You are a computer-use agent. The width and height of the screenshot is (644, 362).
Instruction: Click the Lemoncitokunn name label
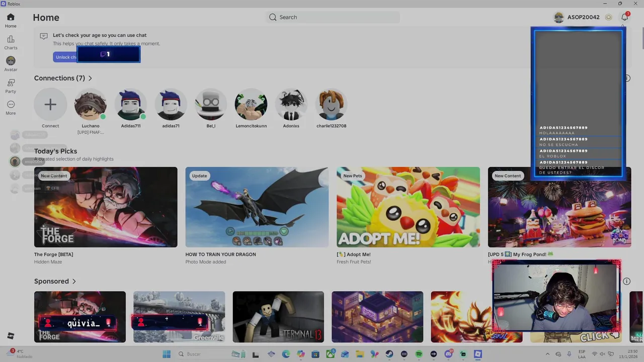[251, 126]
